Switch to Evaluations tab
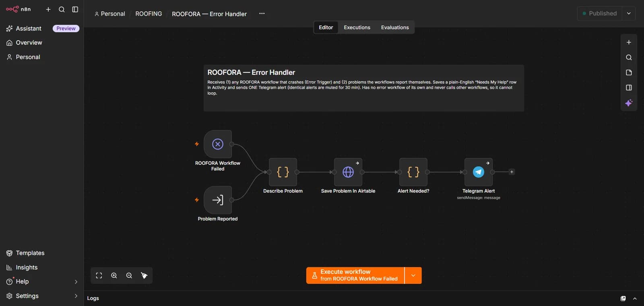Viewport: 644px width, 306px height. (395, 27)
